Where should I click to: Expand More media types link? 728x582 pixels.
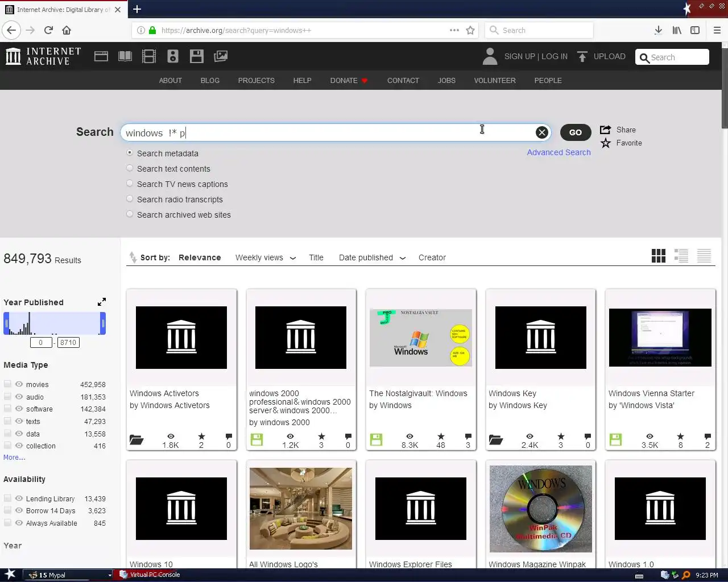tap(14, 458)
